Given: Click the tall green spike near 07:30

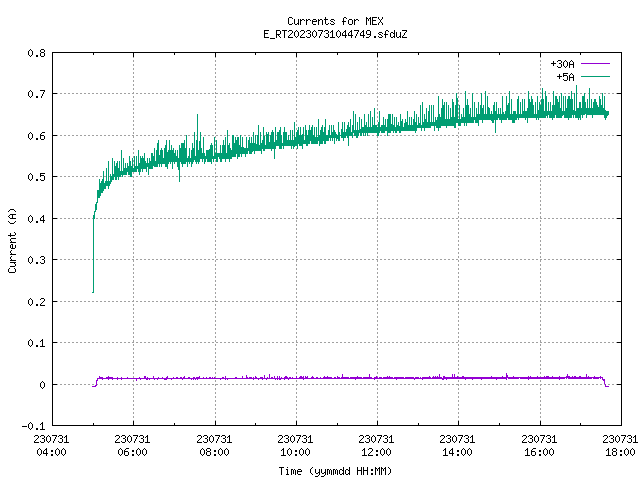Looking at the screenshot, I should [x=198, y=127].
